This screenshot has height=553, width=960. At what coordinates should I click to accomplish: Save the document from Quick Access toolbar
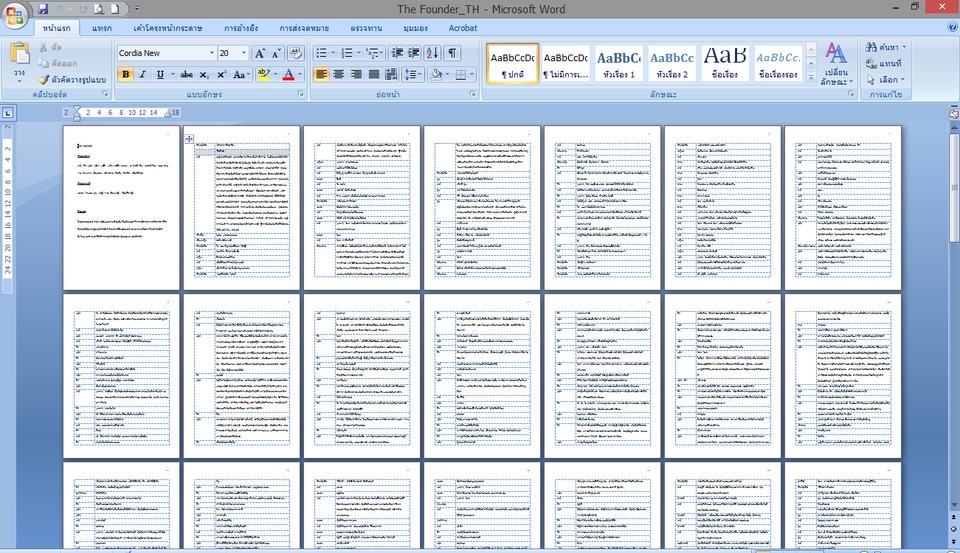pos(42,9)
